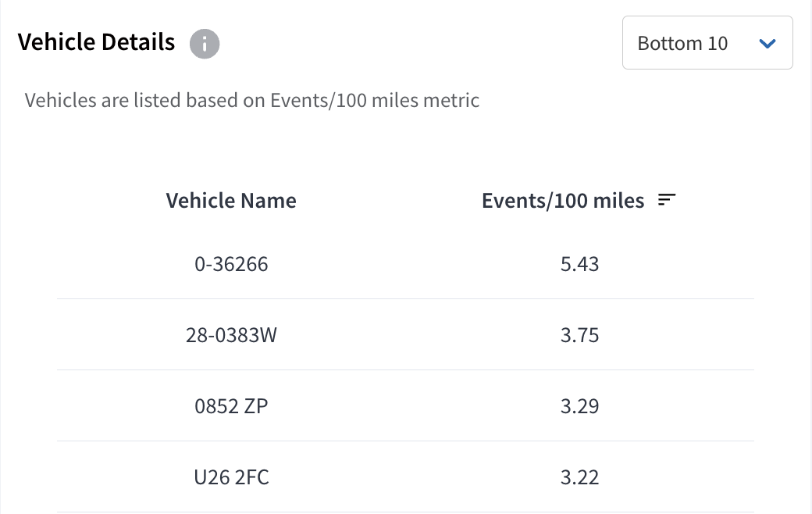Click the row containing 0852 ZP
The width and height of the screenshot is (812, 514).
click(405, 405)
